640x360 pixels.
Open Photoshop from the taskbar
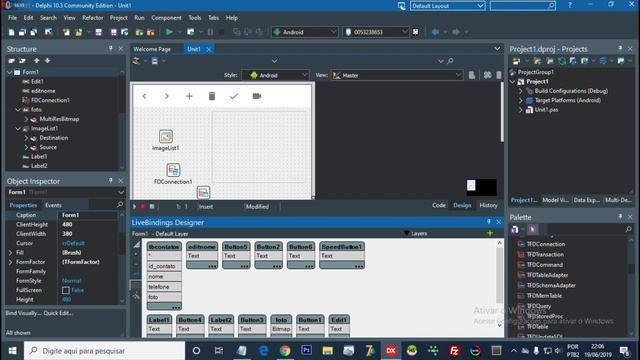pyautogui.click(x=307, y=351)
